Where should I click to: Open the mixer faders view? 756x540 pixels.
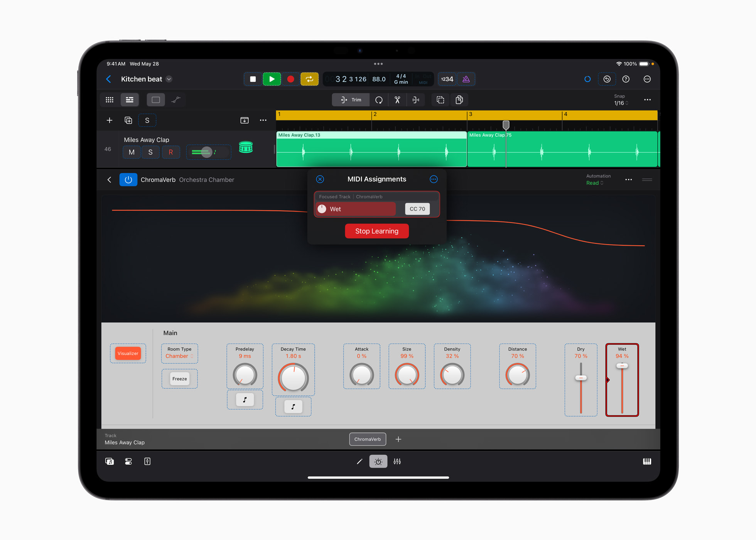[x=397, y=461]
